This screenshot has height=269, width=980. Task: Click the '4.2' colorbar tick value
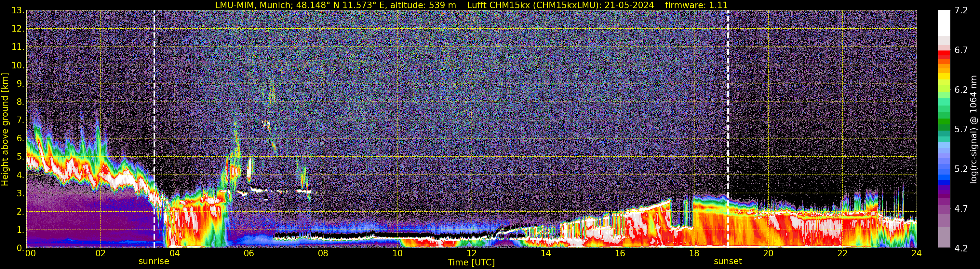pyautogui.click(x=961, y=248)
